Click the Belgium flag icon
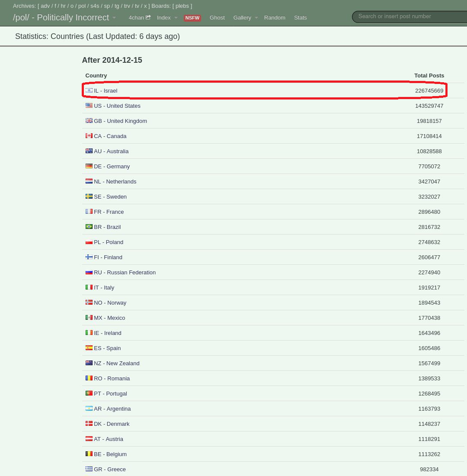467x476 pixels. [89, 454]
